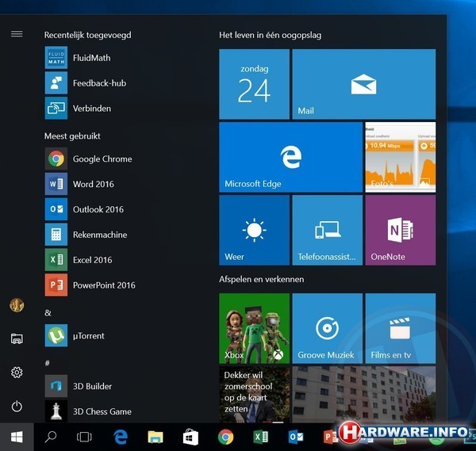Viewport: 476px width, 451px height.
Task: Launch Rekenmachine calculator
Action: (x=121, y=235)
